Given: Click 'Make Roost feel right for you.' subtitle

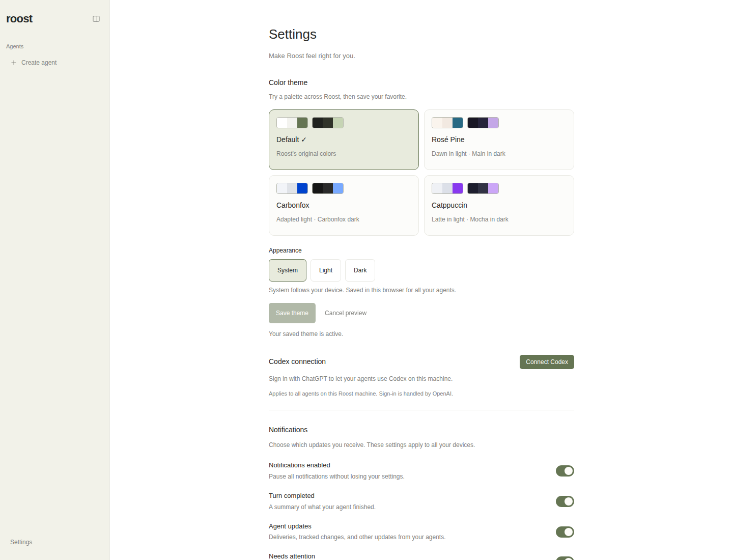Looking at the screenshot, I should point(312,56).
